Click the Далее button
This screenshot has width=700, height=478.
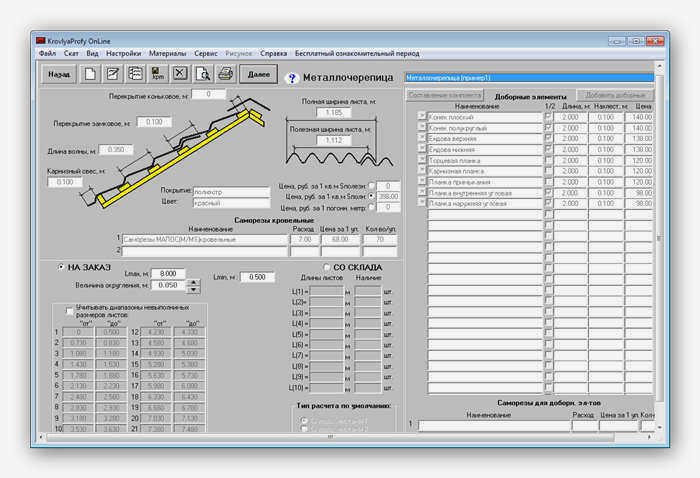tap(258, 74)
